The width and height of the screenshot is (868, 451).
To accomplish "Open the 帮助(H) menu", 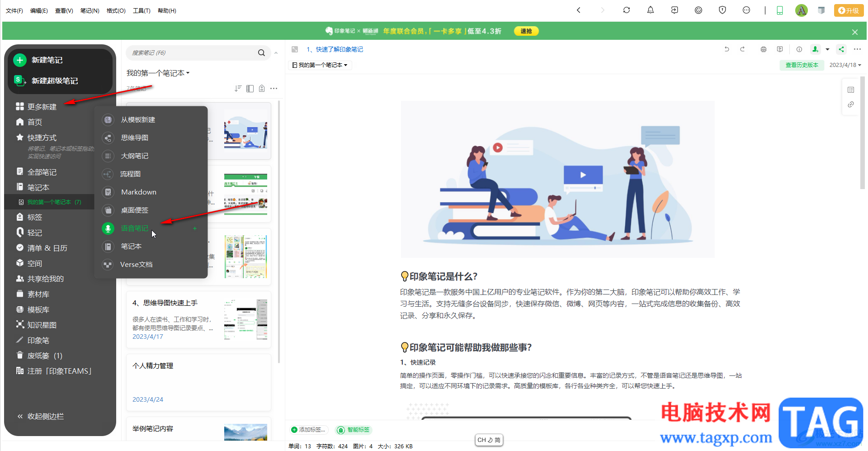I will click(x=167, y=10).
